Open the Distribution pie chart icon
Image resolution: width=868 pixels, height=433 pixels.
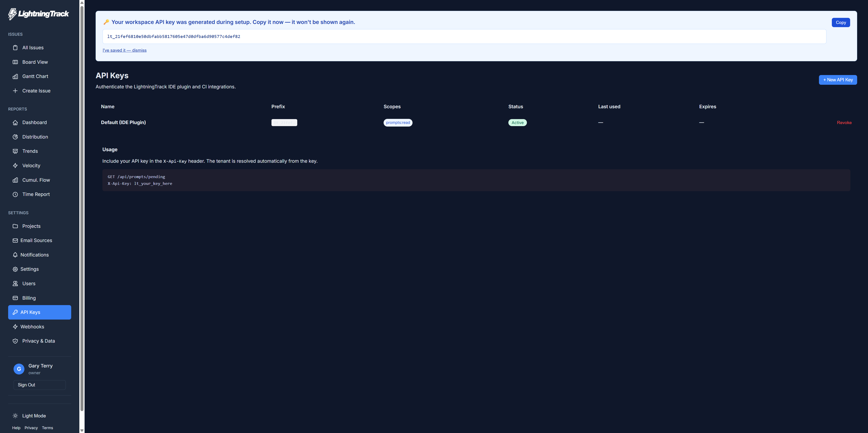pyautogui.click(x=15, y=137)
